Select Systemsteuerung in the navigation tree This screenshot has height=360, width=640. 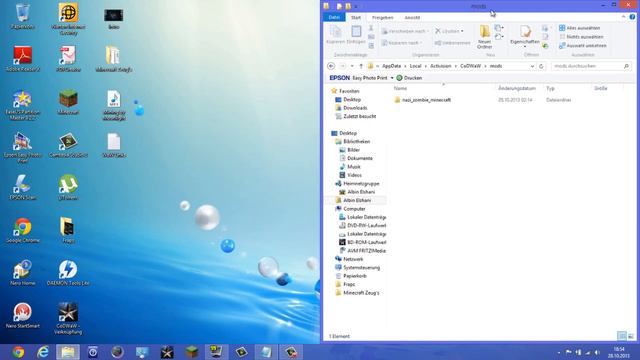point(358,267)
